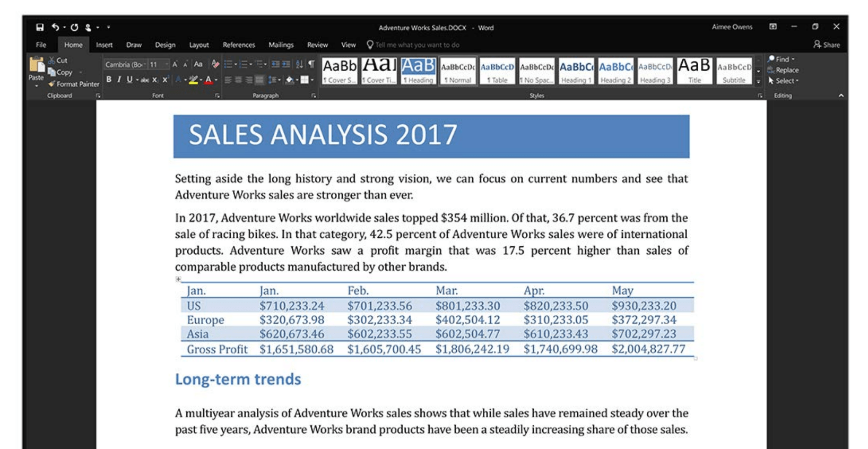Align text to the left

coord(228,80)
